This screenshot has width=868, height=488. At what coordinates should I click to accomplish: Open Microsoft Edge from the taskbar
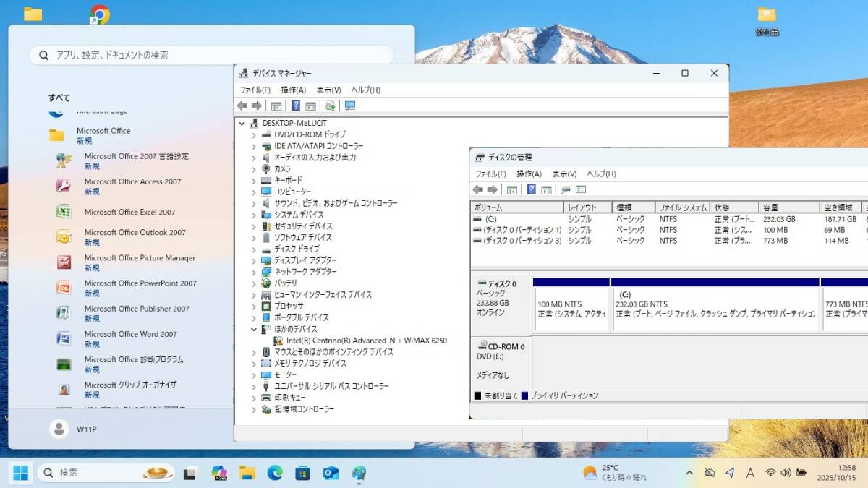275,473
